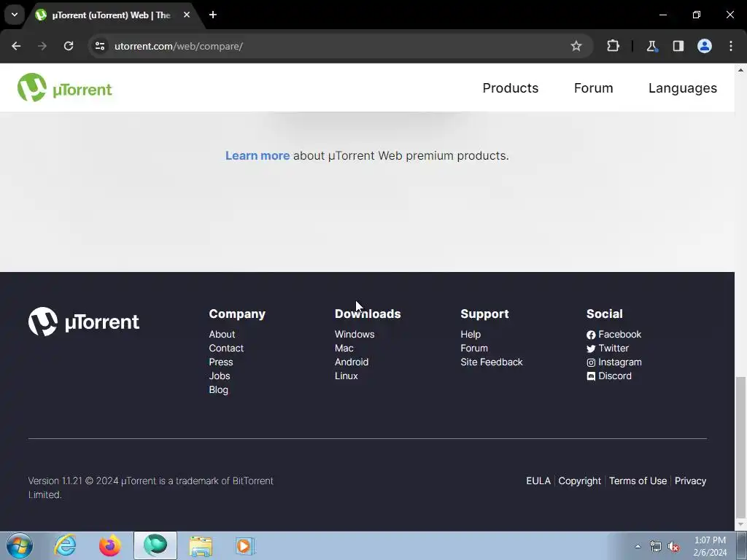Click the network tray icon
The image size is (747, 560).
[656, 547]
